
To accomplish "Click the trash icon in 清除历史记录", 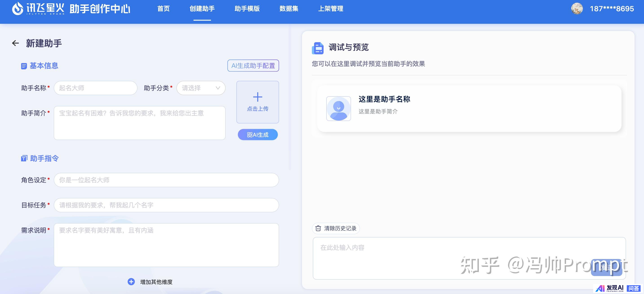I will pos(318,228).
